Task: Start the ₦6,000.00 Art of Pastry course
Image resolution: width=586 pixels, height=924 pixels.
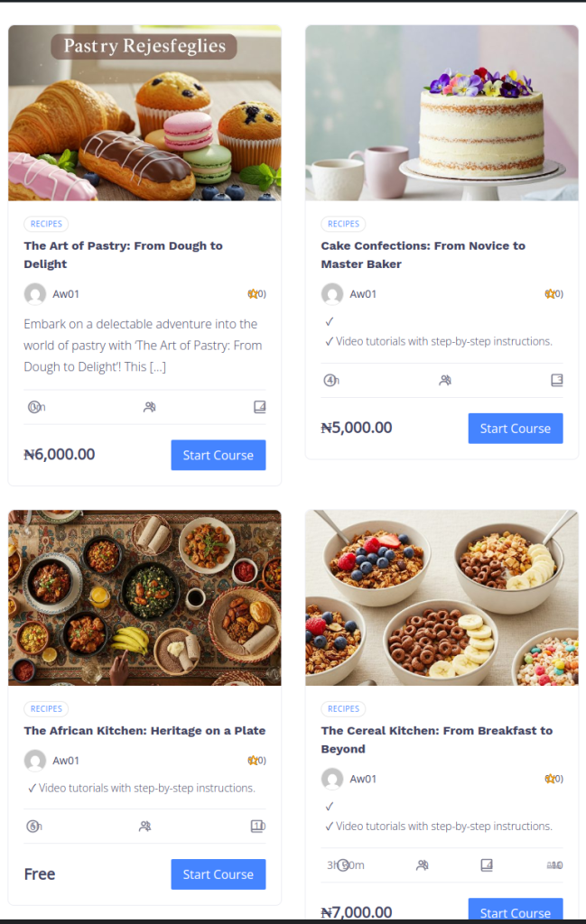Action: 218,455
